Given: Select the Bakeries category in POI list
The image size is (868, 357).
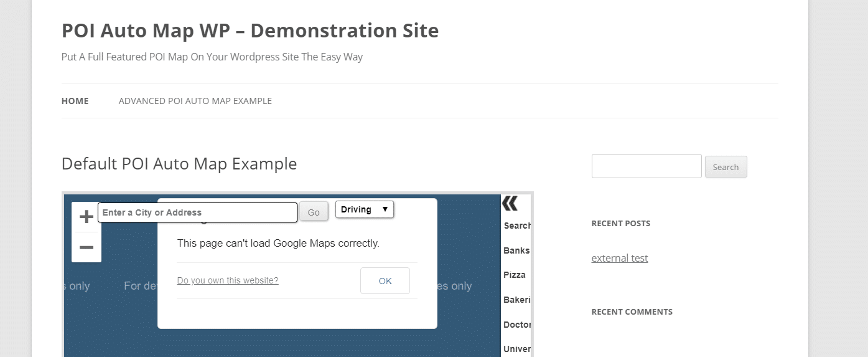Looking at the screenshot, I should tap(516, 300).
